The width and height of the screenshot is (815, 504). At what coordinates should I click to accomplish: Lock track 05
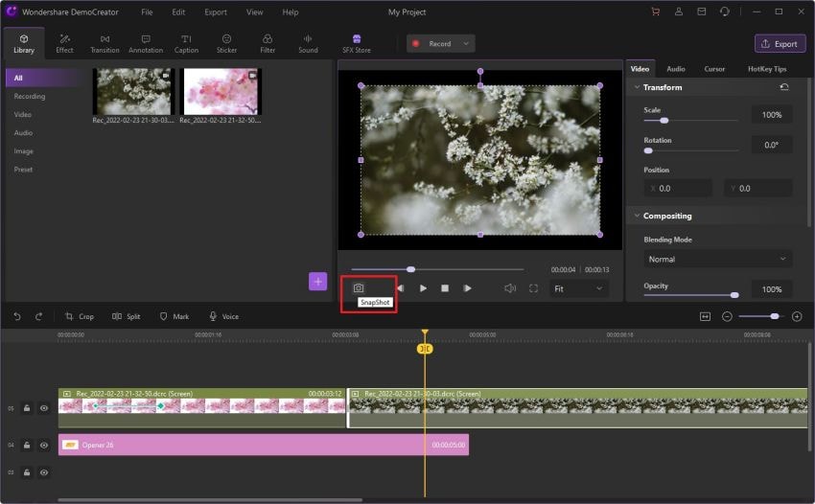27,408
